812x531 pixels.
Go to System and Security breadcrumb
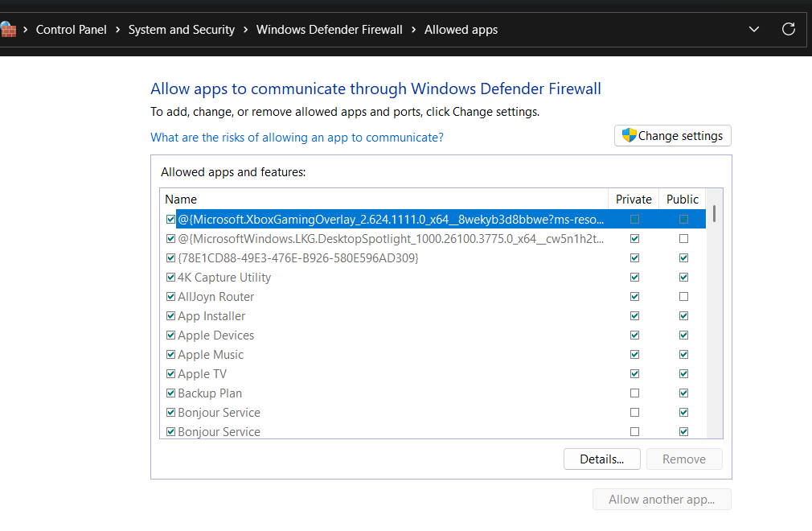pos(181,30)
